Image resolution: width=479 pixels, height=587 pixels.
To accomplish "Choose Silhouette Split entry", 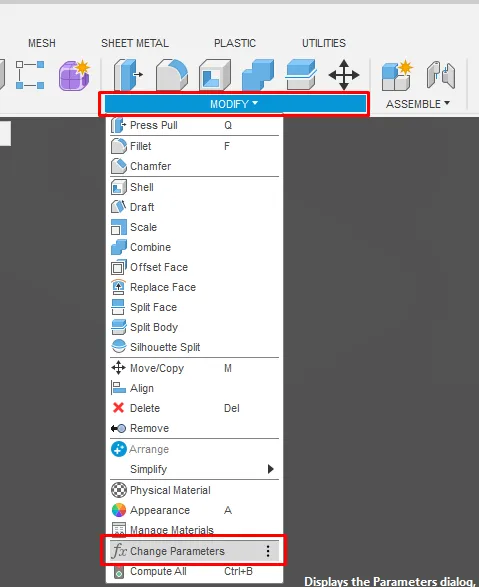I will (195, 347).
